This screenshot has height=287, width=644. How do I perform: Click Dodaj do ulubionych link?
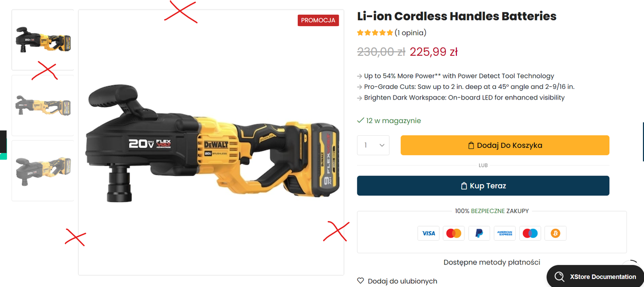point(403,281)
